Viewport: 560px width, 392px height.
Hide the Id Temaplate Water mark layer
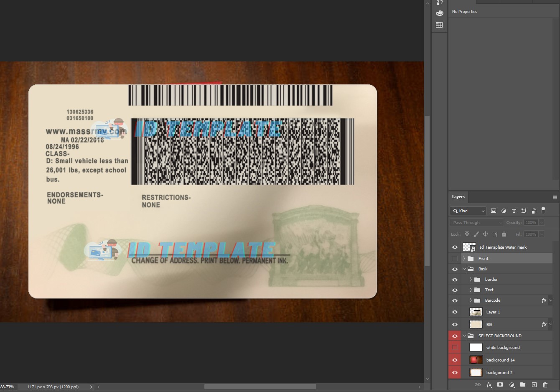point(455,247)
